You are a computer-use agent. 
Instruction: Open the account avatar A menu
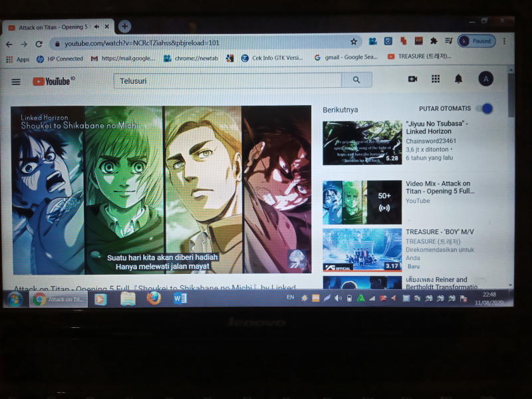coord(486,79)
